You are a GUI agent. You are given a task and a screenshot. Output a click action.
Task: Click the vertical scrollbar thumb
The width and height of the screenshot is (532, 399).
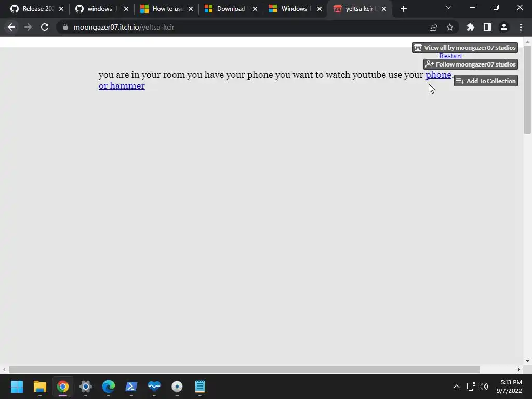pos(527,90)
